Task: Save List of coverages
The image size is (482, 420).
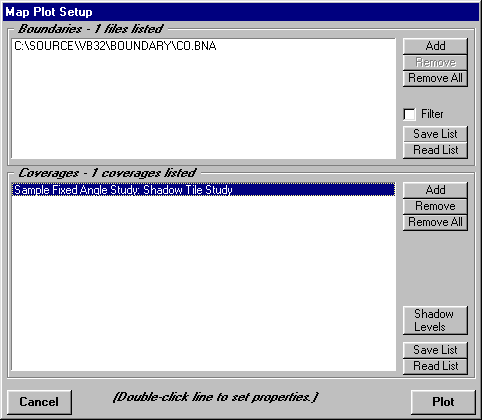Action: [435, 350]
